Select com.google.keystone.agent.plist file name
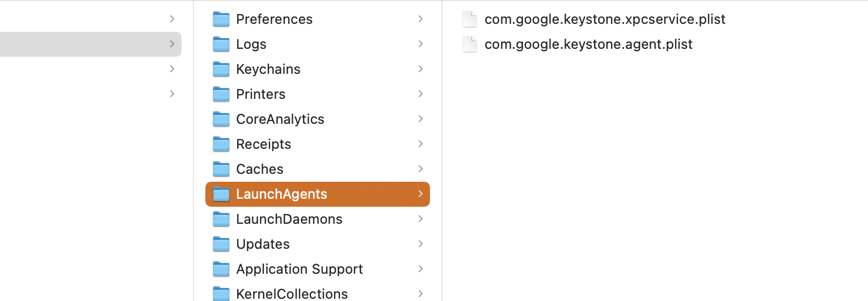The image size is (868, 301). 588,44
